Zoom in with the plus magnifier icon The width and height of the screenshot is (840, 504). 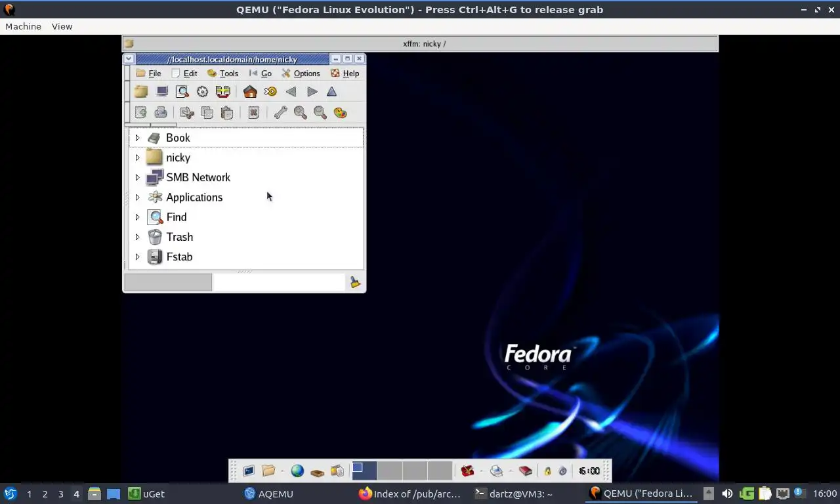pyautogui.click(x=301, y=113)
